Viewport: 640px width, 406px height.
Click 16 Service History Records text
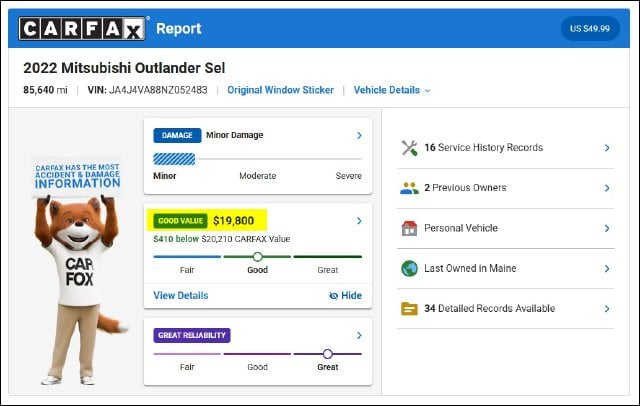pyautogui.click(x=484, y=147)
